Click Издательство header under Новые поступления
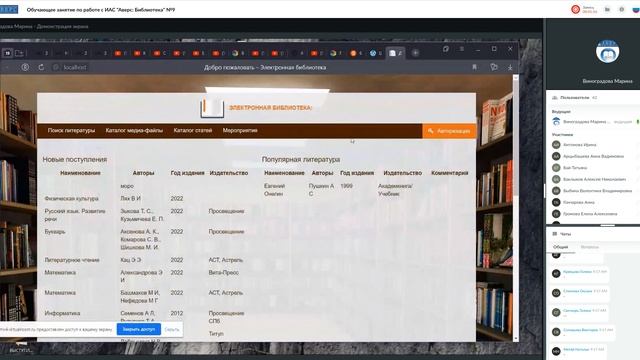Screen dimensions: 640x360 point(229,173)
